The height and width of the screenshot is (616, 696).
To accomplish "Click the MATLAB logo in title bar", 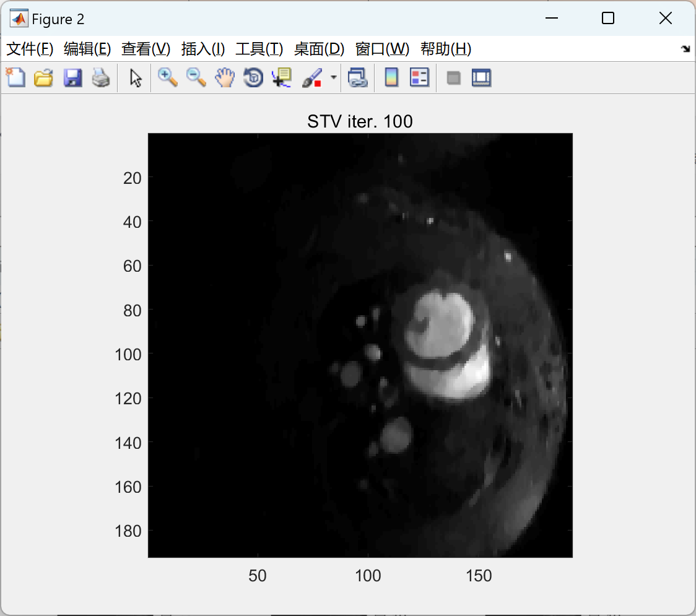I will (19, 19).
